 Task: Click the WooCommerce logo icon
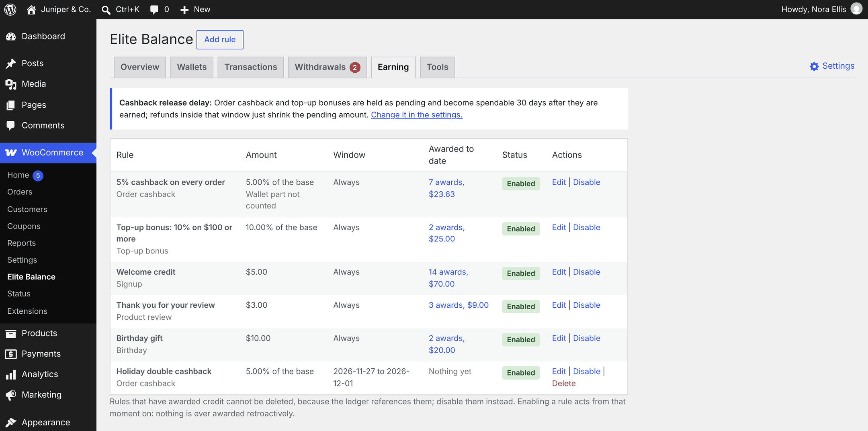11,153
